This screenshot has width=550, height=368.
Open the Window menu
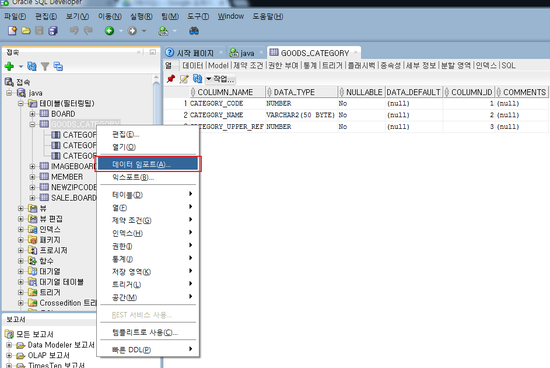coord(230,16)
